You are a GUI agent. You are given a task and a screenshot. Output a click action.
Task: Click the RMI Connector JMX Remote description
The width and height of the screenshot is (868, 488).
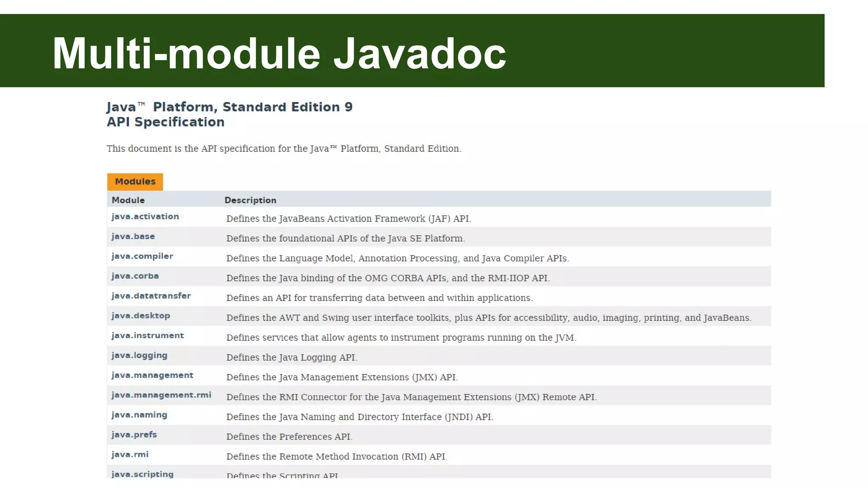click(x=411, y=397)
